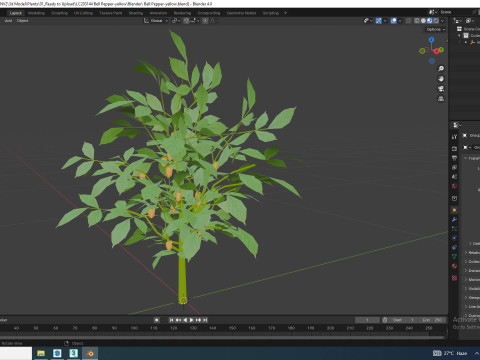Switch perspective/orthographic with the grid icon
The width and height of the screenshot is (480, 360).
click(x=441, y=99)
